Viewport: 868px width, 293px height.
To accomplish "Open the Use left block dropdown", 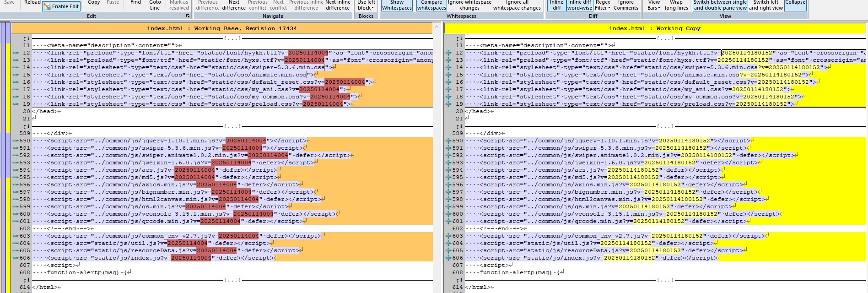I will [366, 5].
